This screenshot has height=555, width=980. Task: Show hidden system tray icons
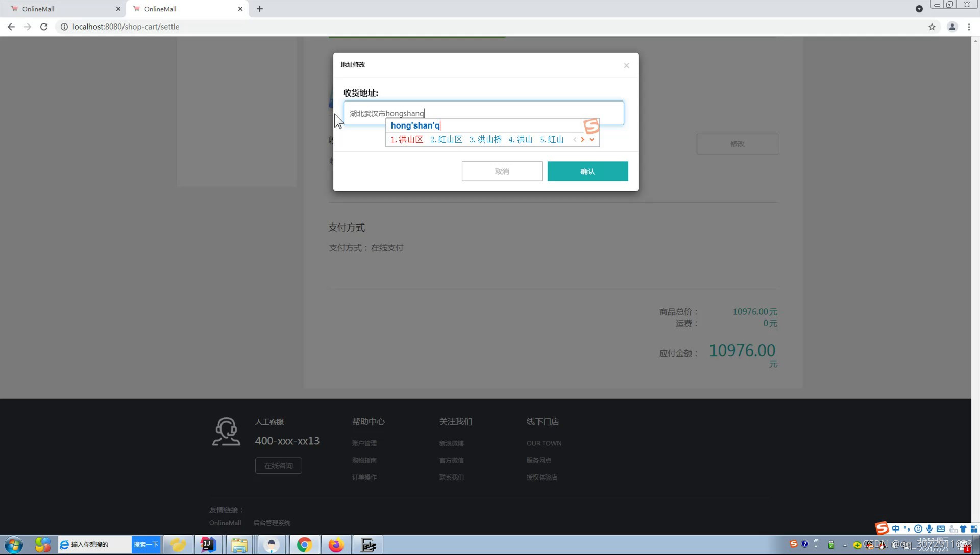[x=845, y=545]
